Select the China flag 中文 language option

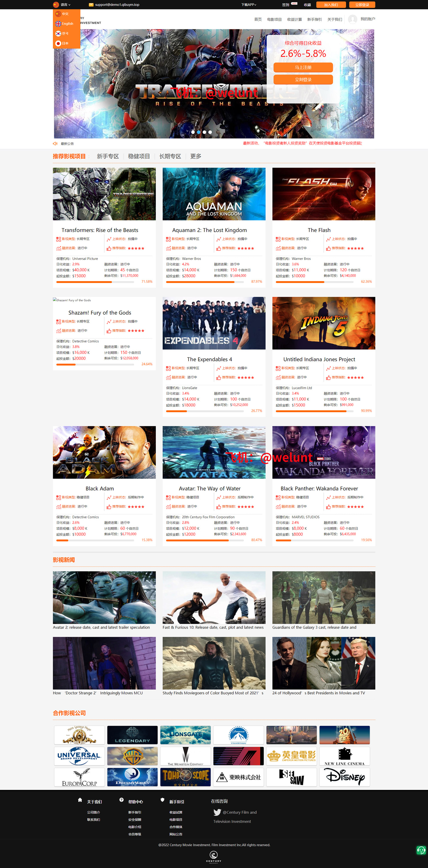[x=62, y=14]
